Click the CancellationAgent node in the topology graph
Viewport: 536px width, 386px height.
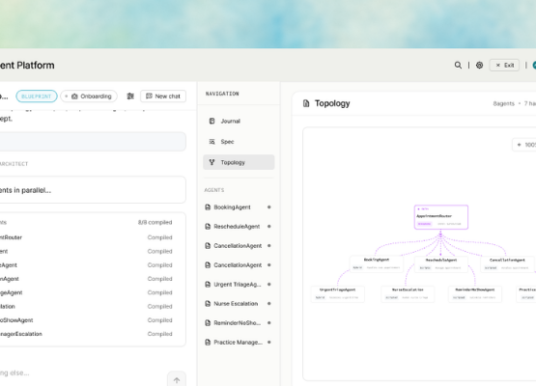coord(507,264)
